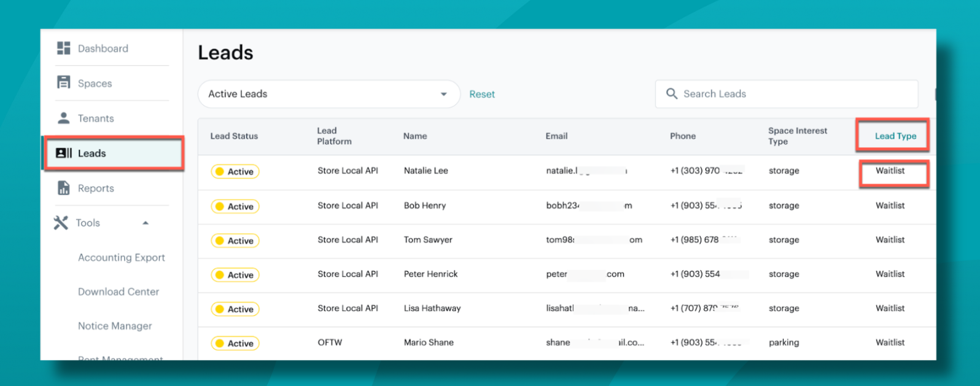The image size is (980, 386).
Task: Click Waitlist lead type for Natalie Lee
Action: pos(890,171)
